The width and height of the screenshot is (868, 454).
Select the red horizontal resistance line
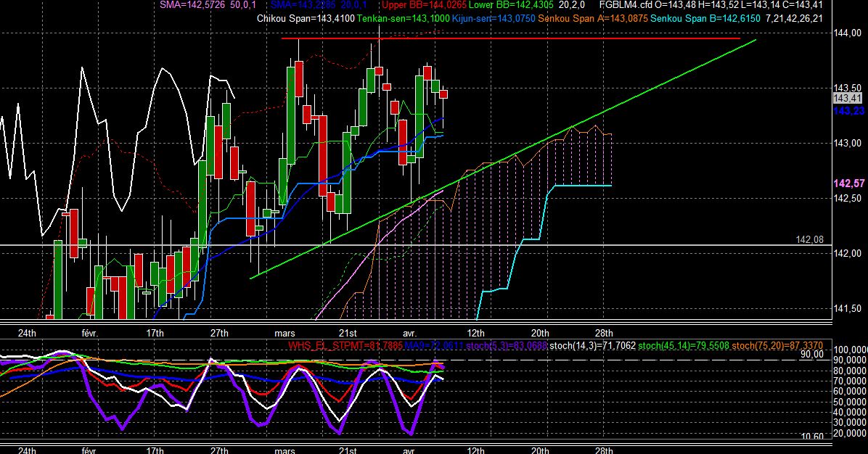point(510,38)
